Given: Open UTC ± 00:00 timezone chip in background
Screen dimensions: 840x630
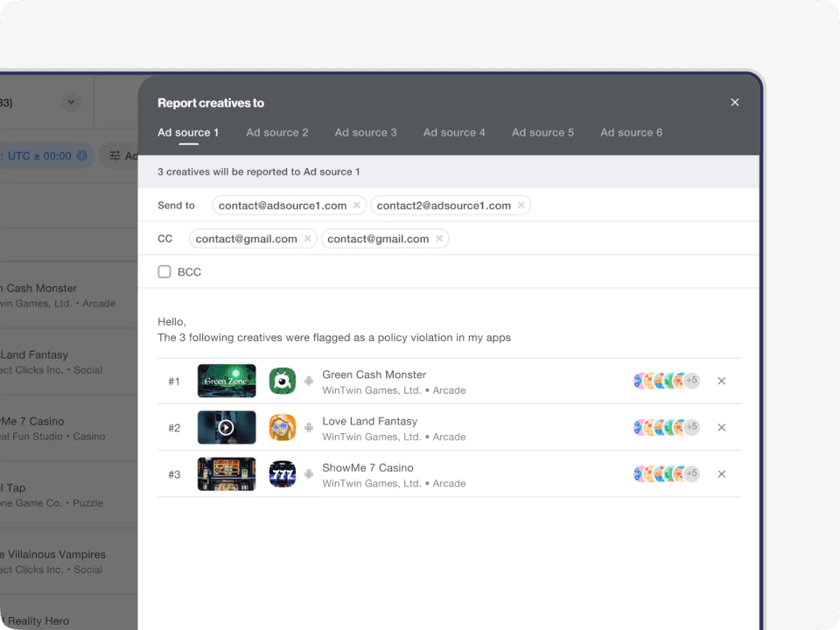Looking at the screenshot, I should pos(45,156).
